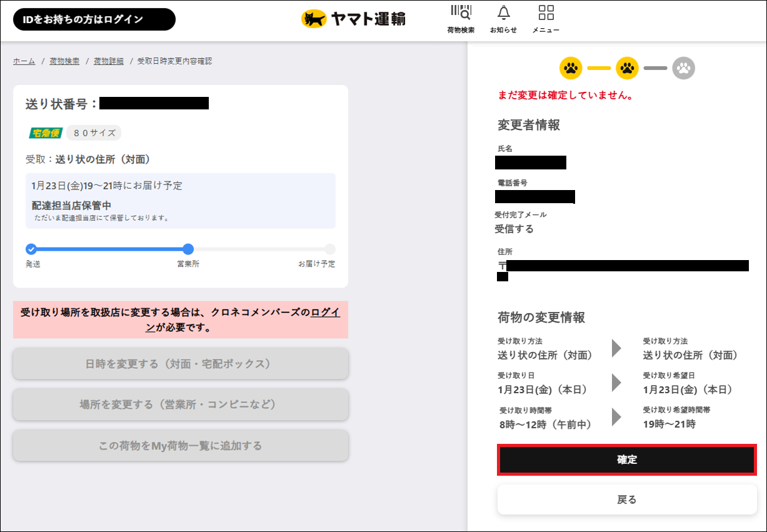
Task: Click 8時〜12時（午前中） time slot text
Action: [x=545, y=424]
